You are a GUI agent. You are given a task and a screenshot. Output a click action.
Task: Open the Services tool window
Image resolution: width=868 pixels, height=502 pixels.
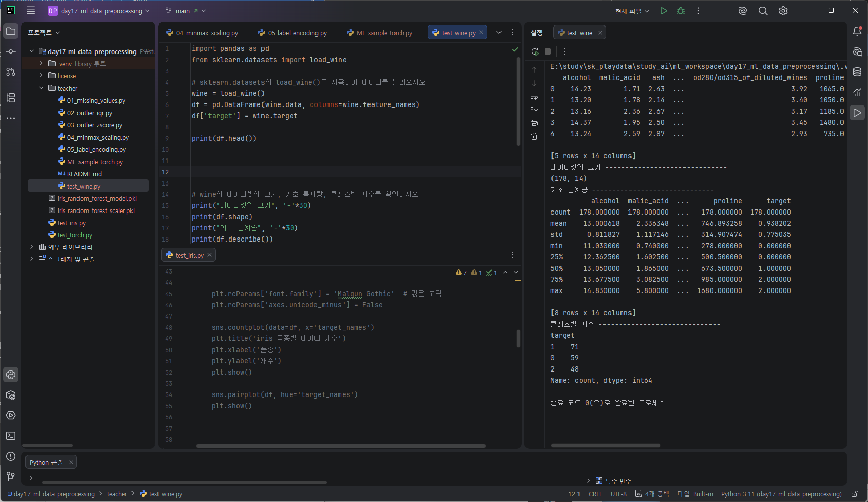[11, 415]
